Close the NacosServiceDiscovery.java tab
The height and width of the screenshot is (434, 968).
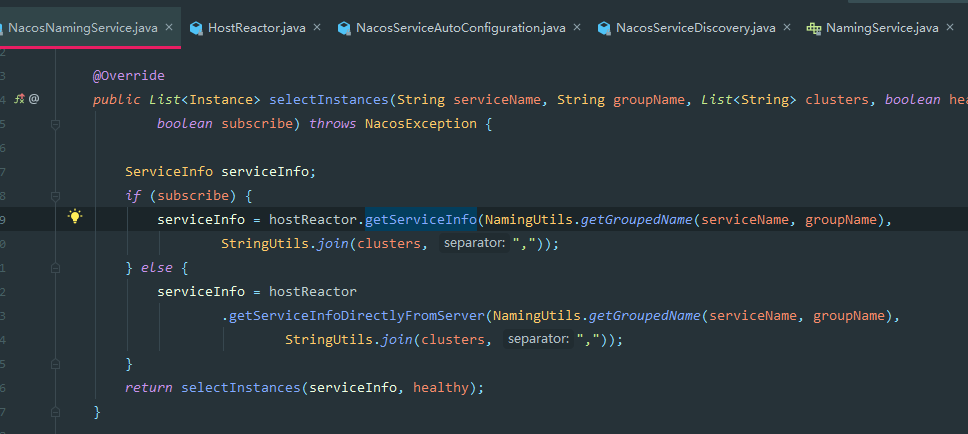pyautogui.click(x=786, y=27)
